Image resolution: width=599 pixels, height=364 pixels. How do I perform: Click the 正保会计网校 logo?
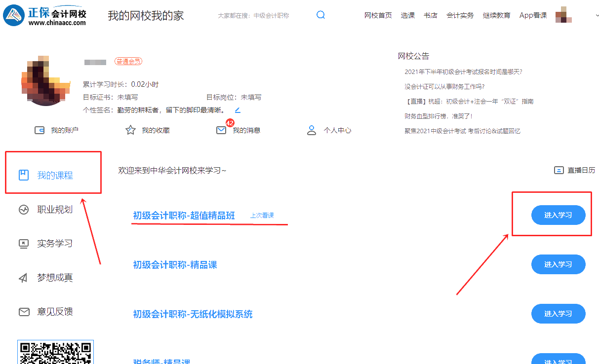tap(45, 15)
